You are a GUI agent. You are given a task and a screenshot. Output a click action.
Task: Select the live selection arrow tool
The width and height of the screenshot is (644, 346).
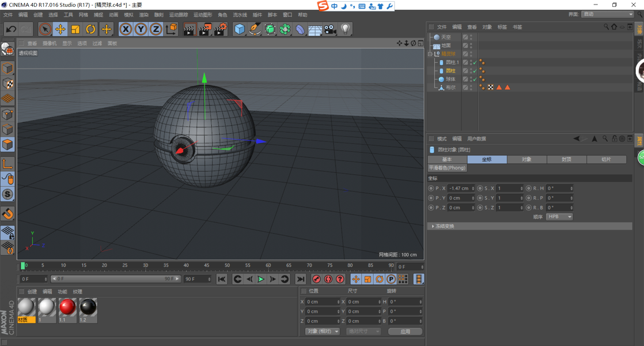[45, 29]
